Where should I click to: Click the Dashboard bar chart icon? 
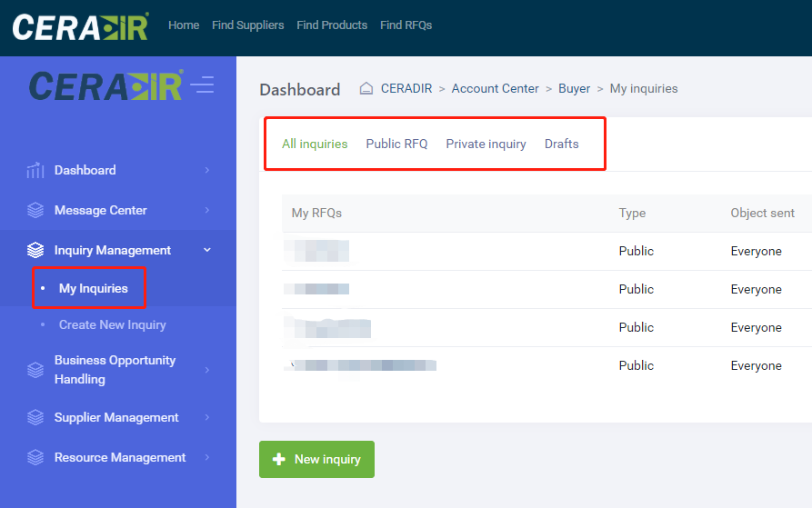35,170
